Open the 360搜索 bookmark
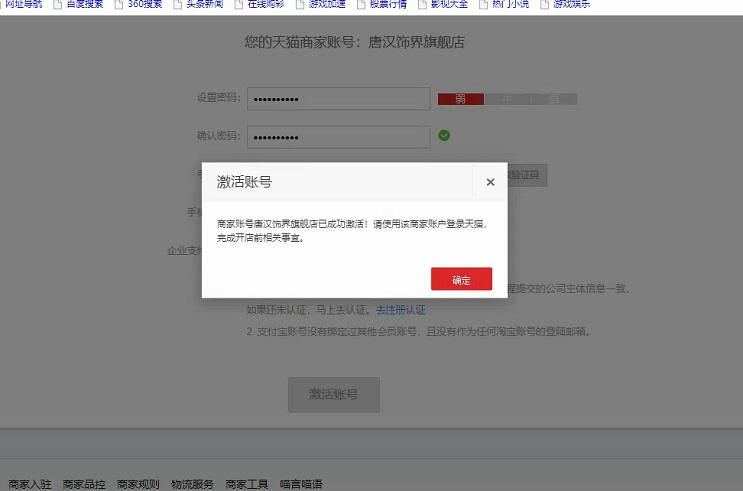743x491 pixels. (x=145, y=4)
